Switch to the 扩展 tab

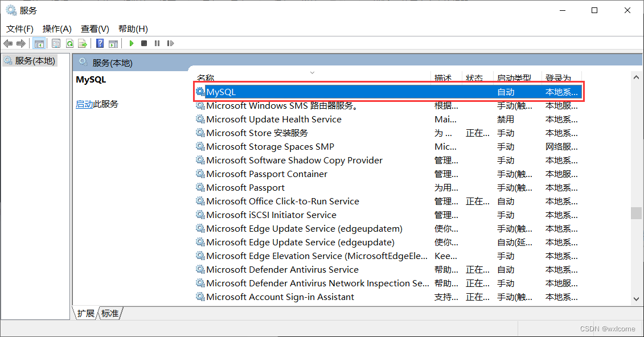[x=85, y=314]
